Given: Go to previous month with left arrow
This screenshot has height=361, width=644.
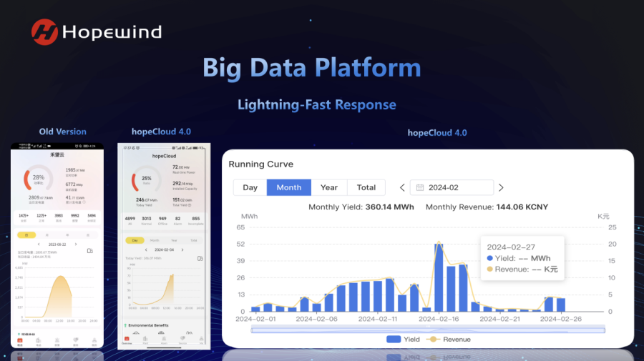Looking at the screenshot, I should [x=402, y=188].
